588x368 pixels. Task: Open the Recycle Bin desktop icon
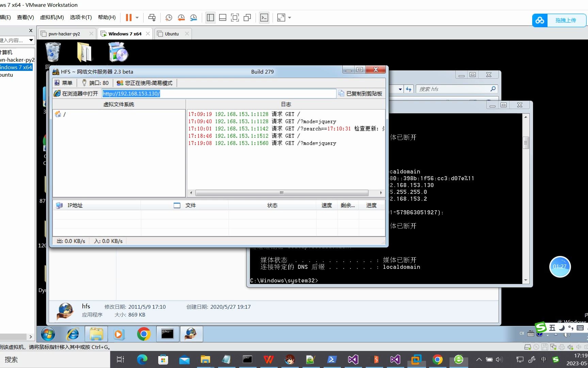53,52
